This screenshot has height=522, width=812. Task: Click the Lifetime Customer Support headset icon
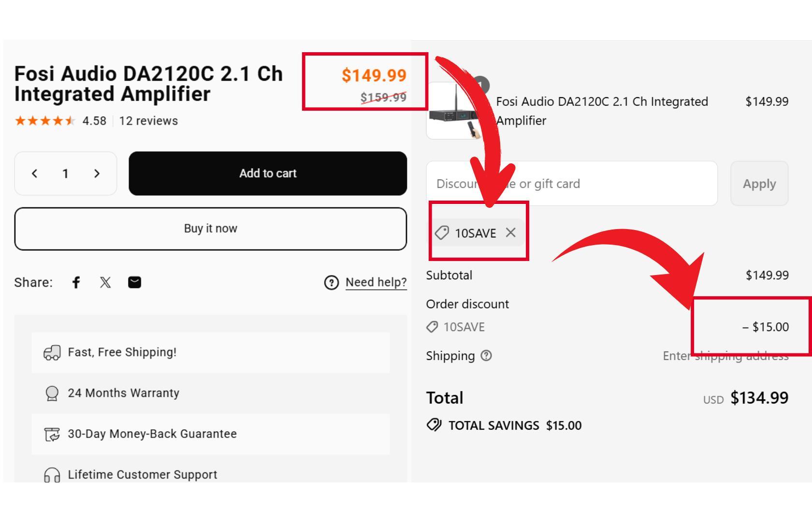[52, 475]
